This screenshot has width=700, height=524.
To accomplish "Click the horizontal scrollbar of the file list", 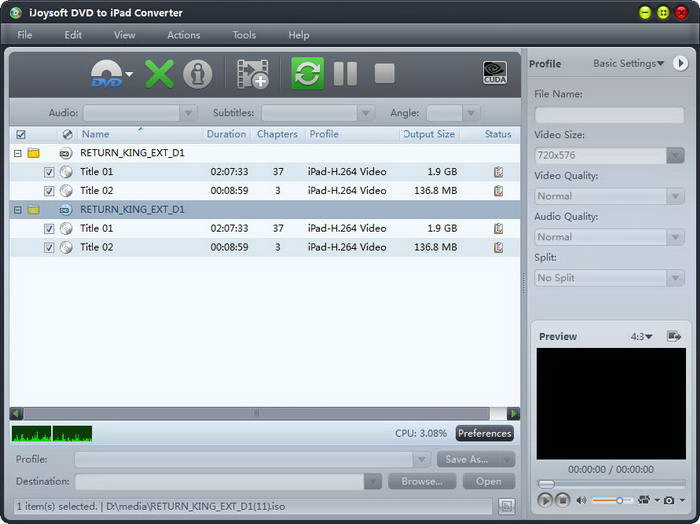I will [x=257, y=413].
